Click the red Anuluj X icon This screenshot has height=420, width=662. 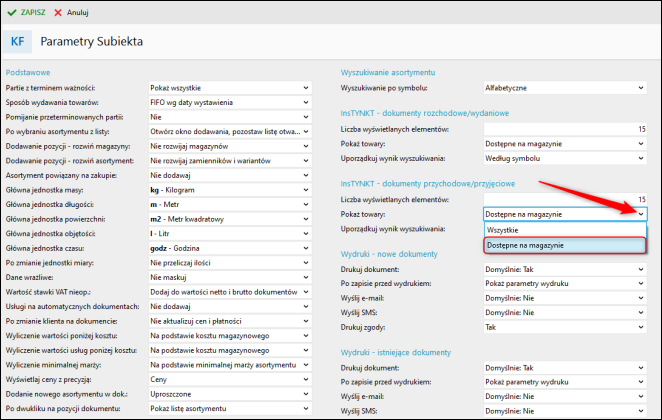point(58,13)
